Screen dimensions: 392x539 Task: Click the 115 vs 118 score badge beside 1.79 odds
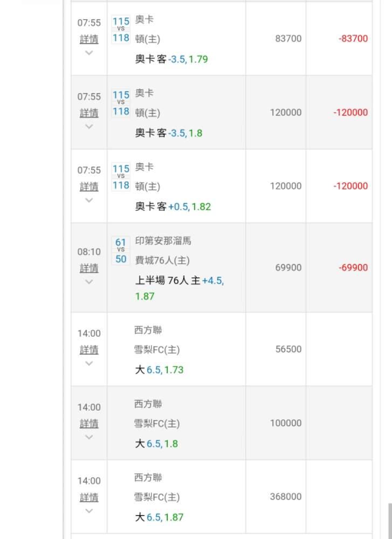(x=121, y=30)
